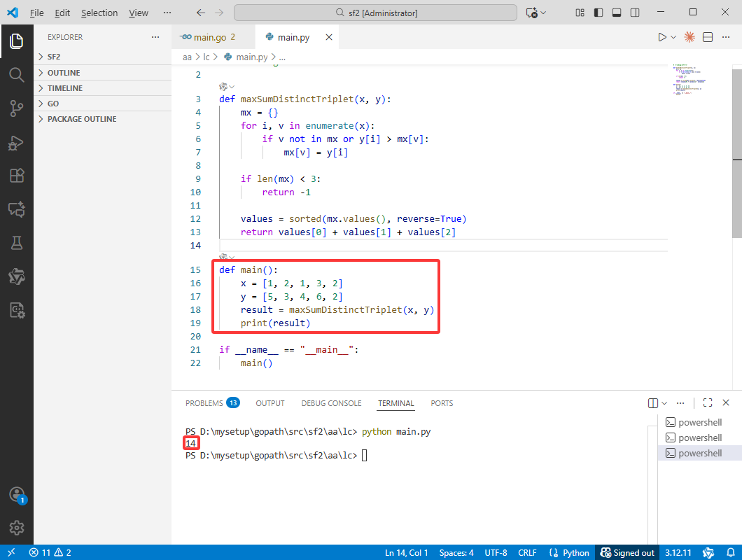The image size is (742, 560).
Task: Open the Selection menu
Action: tap(99, 13)
